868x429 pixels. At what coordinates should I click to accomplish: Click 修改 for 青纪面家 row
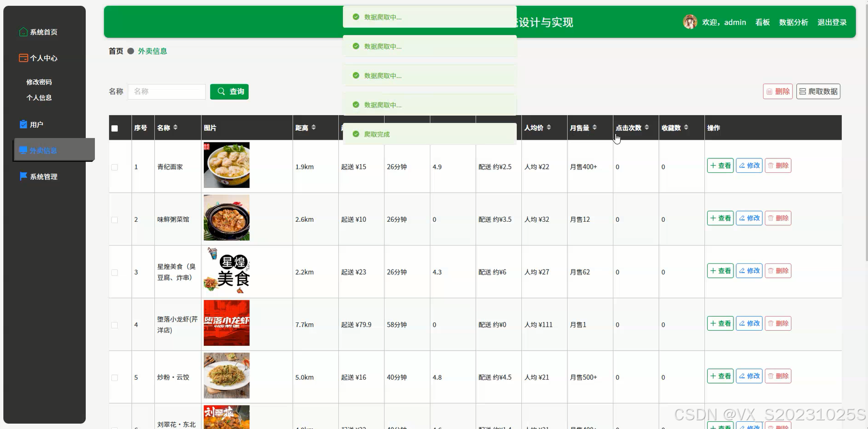749,166
